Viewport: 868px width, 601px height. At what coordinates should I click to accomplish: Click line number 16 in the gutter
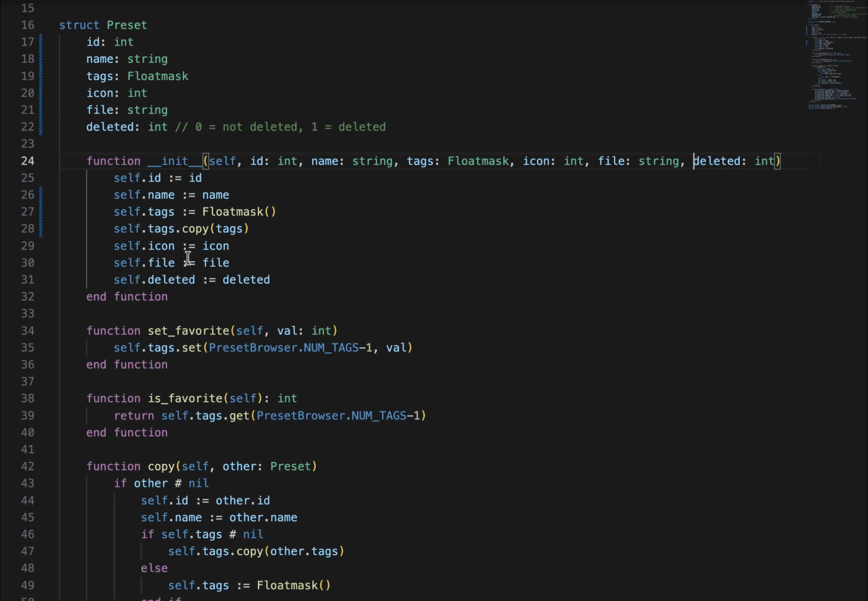pyautogui.click(x=28, y=25)
